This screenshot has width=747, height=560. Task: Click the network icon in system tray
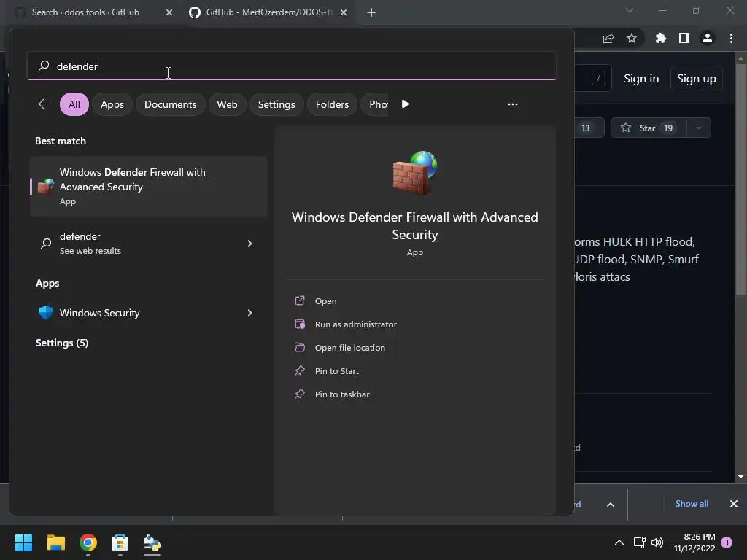tap(639, 542)
